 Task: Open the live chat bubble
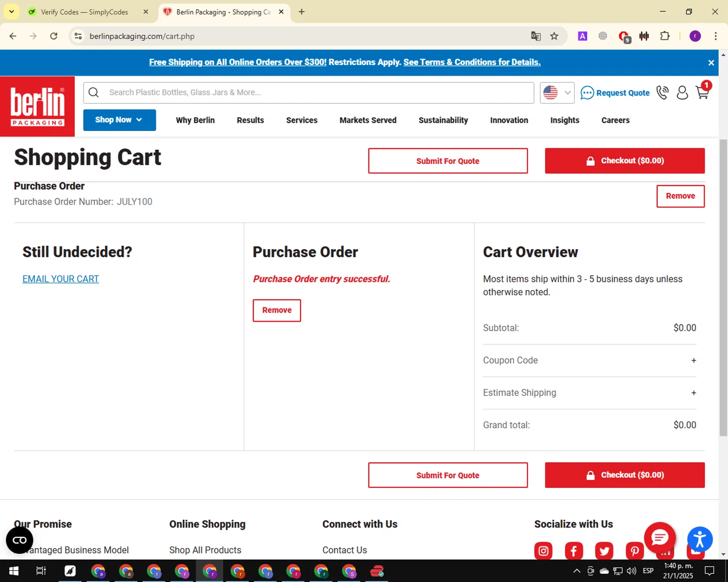[x=660, y=537]
